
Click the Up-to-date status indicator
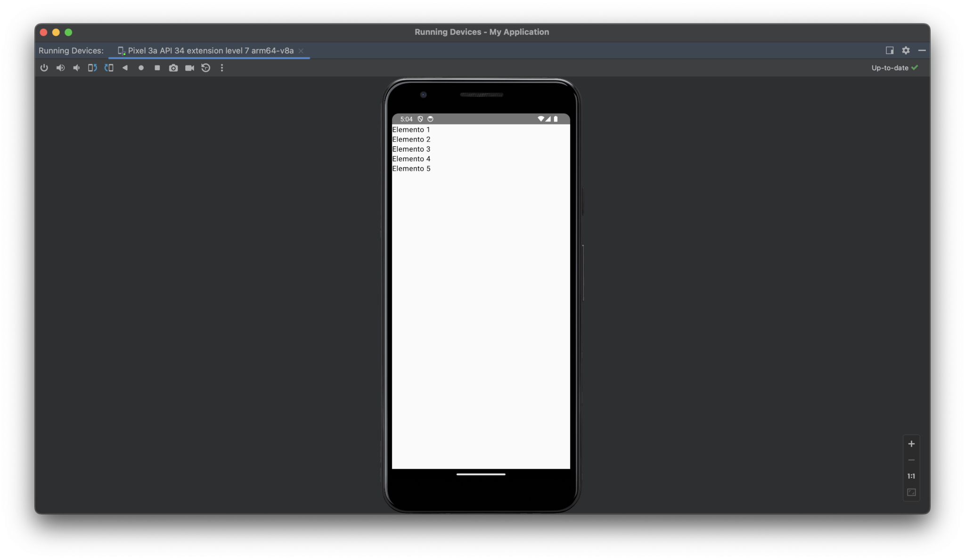894,68
